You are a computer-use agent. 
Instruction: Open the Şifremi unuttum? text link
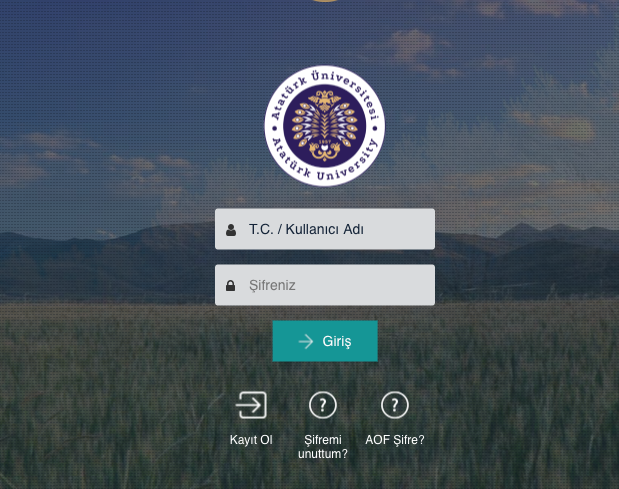323,447
